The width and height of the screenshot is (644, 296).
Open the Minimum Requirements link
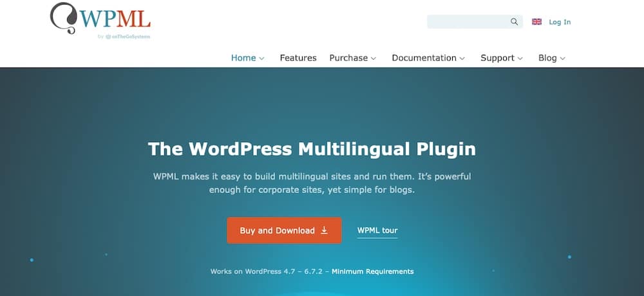pos(373,272)
